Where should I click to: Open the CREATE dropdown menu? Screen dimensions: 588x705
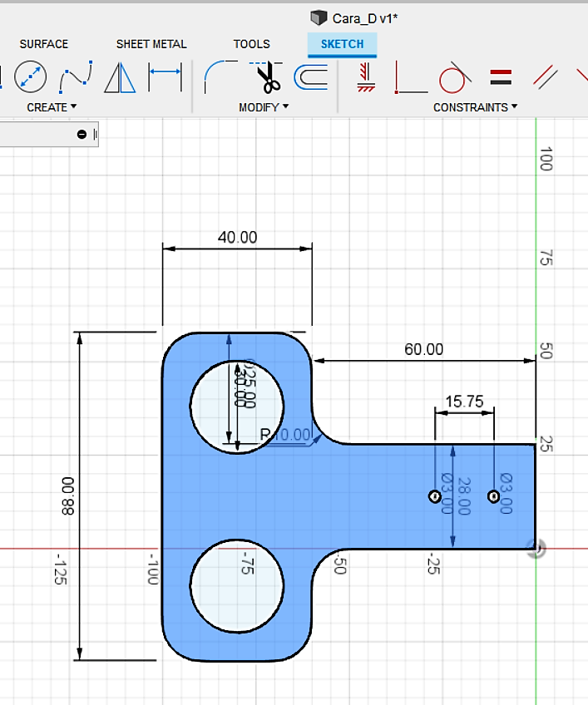pyautogui.click(x=52, y=107)
